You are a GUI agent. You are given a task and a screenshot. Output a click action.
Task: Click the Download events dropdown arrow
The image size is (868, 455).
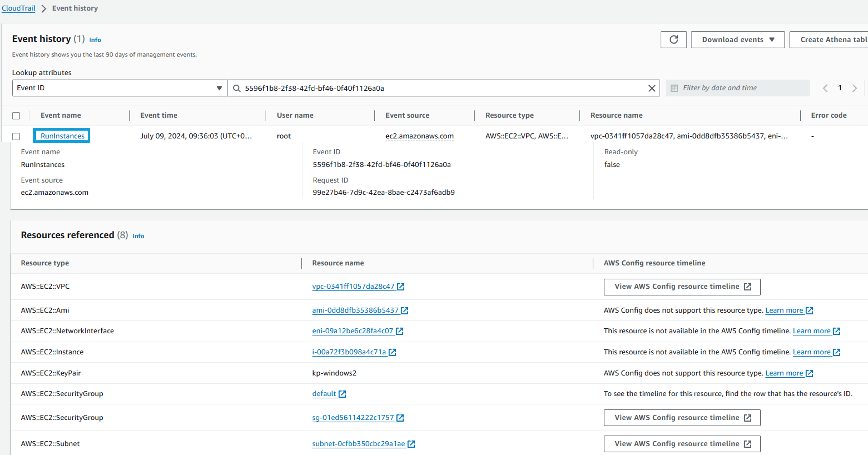pyautogui.click(x=772, y=40)
